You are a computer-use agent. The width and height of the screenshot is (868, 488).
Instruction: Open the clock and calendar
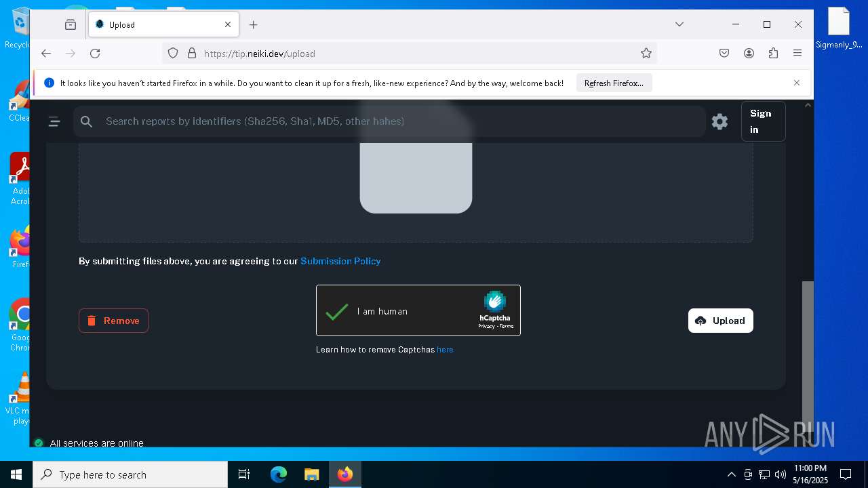810,474
